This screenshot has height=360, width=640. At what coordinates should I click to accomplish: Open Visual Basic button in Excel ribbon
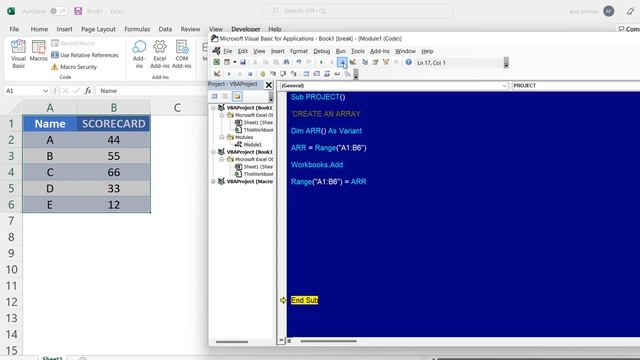coord(18,54)
